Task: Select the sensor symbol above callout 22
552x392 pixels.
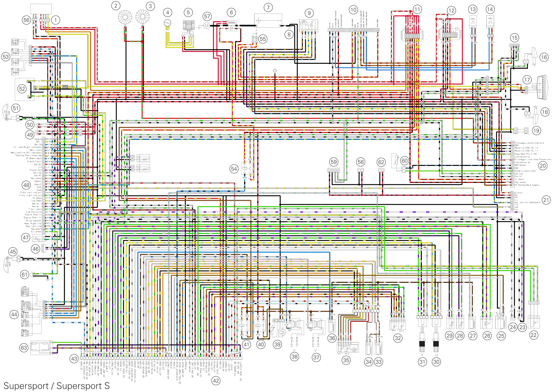Action: coord(534,322)
